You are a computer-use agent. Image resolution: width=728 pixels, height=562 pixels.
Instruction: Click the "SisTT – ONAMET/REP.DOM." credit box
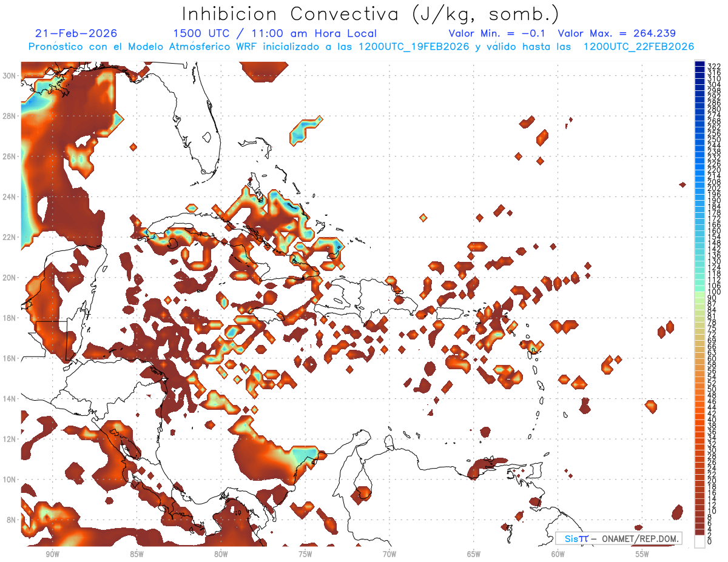point(619,538)
